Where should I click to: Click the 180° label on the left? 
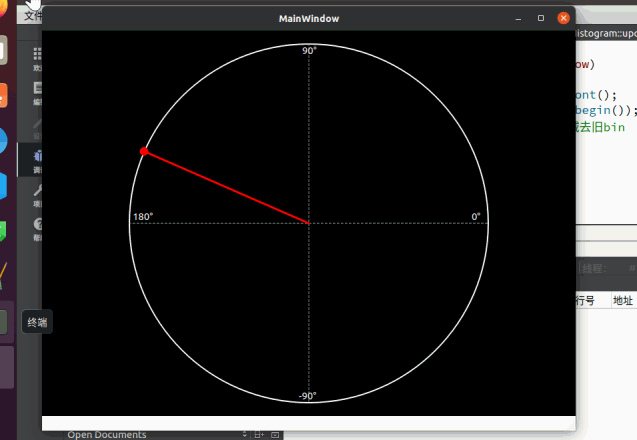(143, 217)
